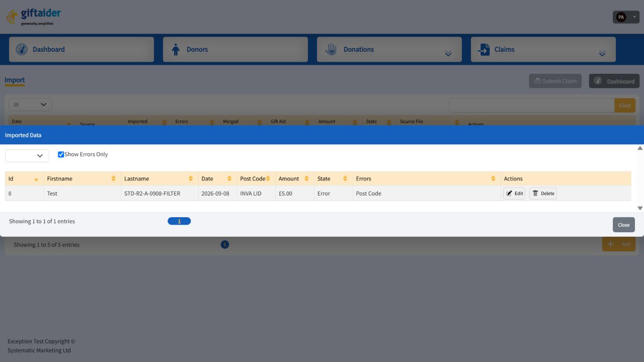Select page 1 in Imported Data pagination
Image resolution: width=644 pixels, height=362 pixels.
(x=179, y=221)
